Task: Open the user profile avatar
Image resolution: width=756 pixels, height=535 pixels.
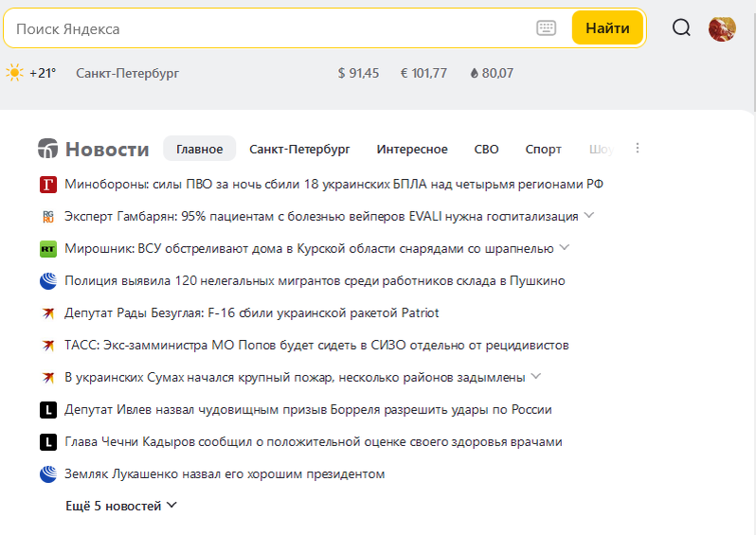Action: coord(722,28)
